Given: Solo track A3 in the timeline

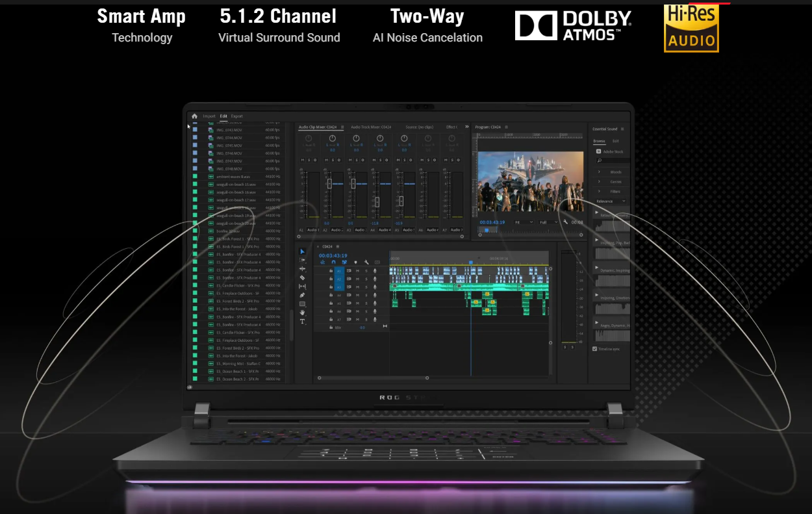Looking at the screenshot, I should coord(366,287).
